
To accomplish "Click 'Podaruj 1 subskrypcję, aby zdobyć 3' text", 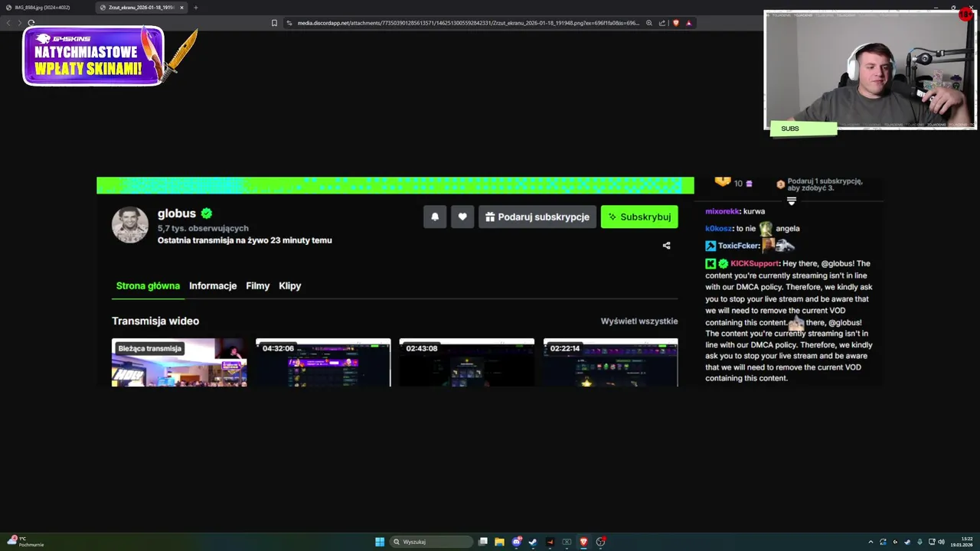I will tap(825, 184).
